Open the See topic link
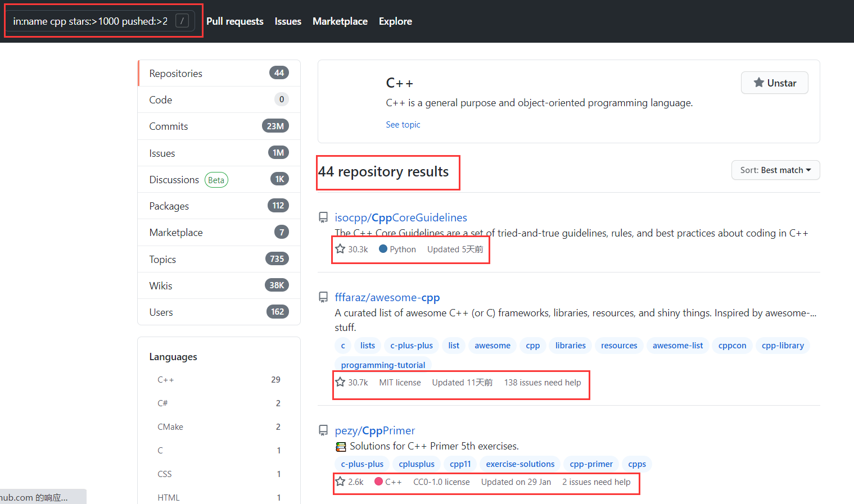 [403, 124]
